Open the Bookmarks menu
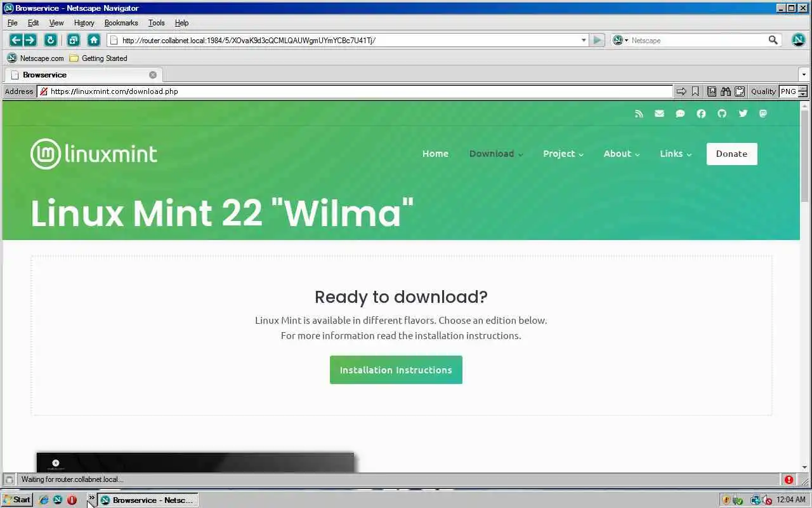This screenshot has width=812, height=508. point(121,23)
